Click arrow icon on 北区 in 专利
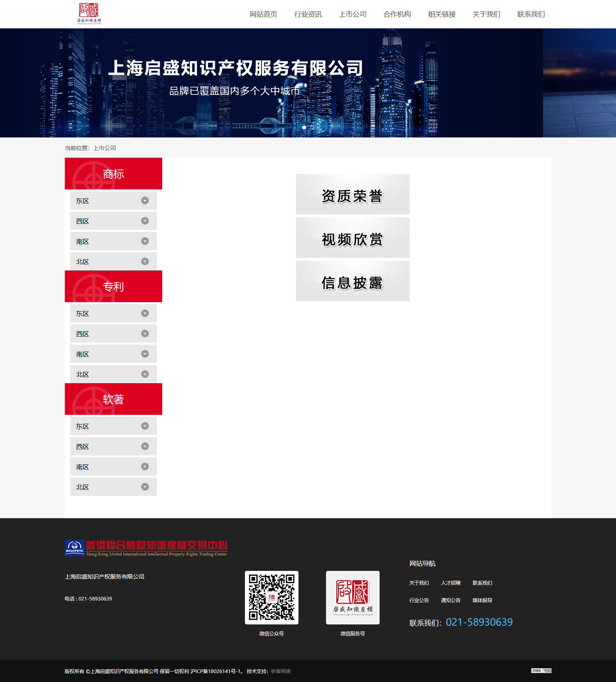 tap(145, 374)
